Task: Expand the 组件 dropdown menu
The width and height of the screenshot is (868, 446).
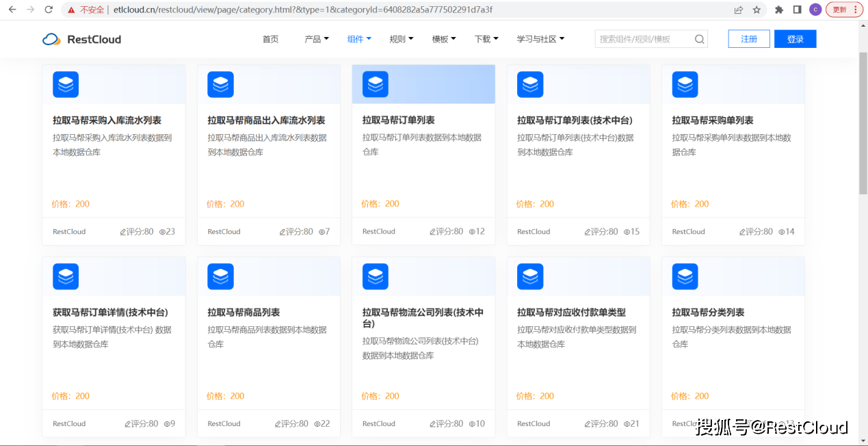Action: [359, 39]
